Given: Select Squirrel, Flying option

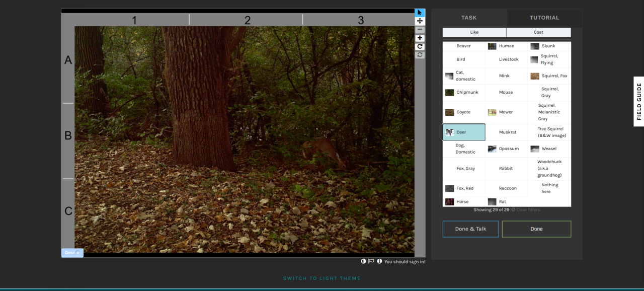Looking at the screenshot, I should (549, 59).
